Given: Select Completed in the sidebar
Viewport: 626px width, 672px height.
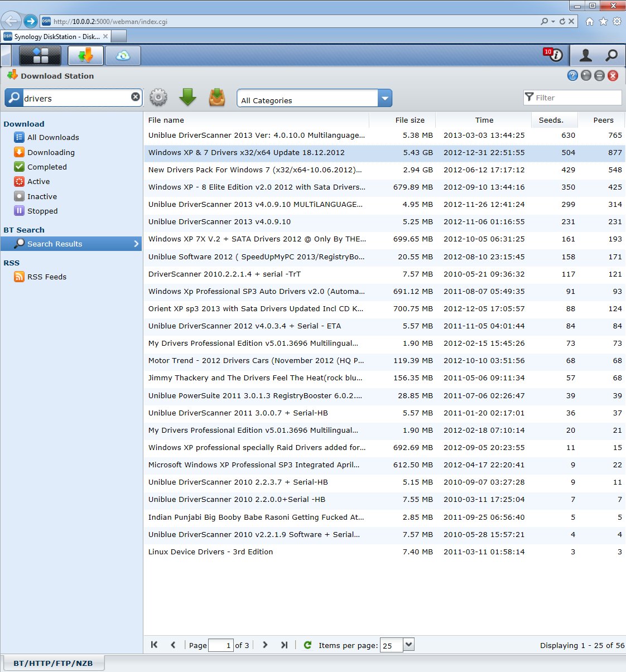Looking at the screenshot, I should coord(47,167).
